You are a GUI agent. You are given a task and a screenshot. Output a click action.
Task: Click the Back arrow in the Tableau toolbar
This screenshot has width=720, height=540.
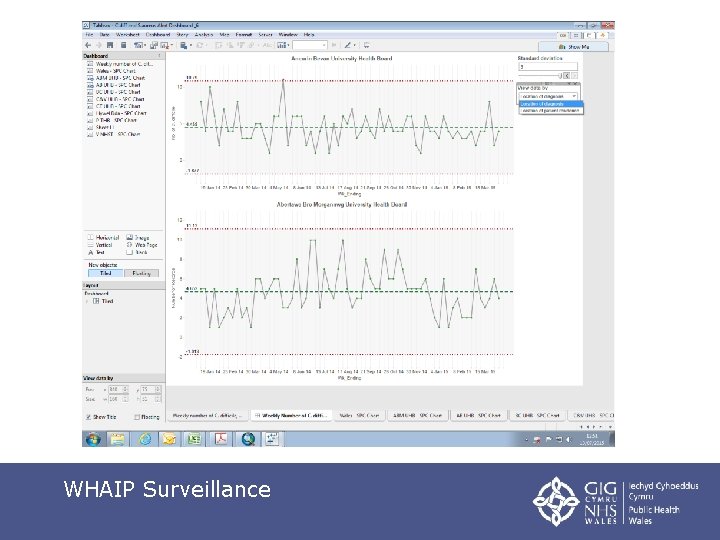88,45
